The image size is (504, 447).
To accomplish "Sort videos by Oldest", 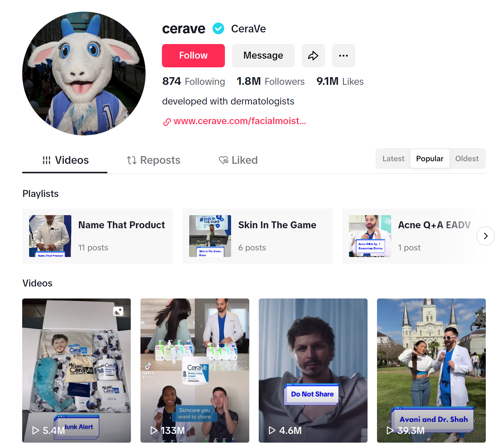I will pos(467,159).
